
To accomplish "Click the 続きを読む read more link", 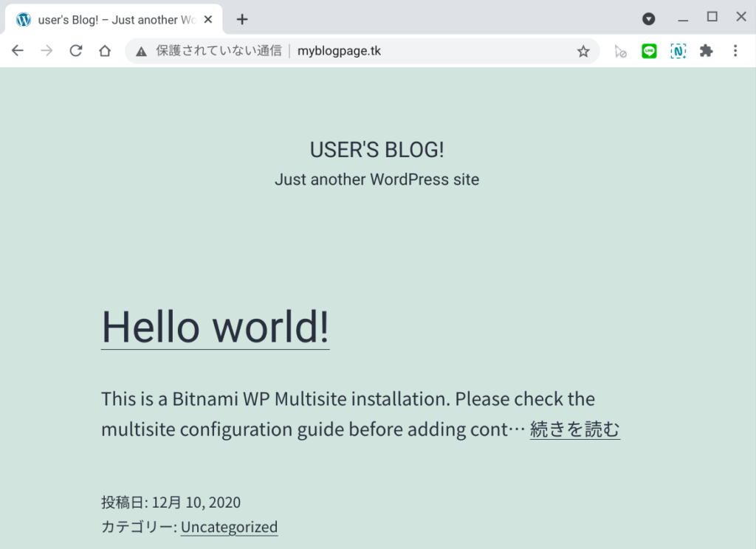I will [x=574, y=429].
